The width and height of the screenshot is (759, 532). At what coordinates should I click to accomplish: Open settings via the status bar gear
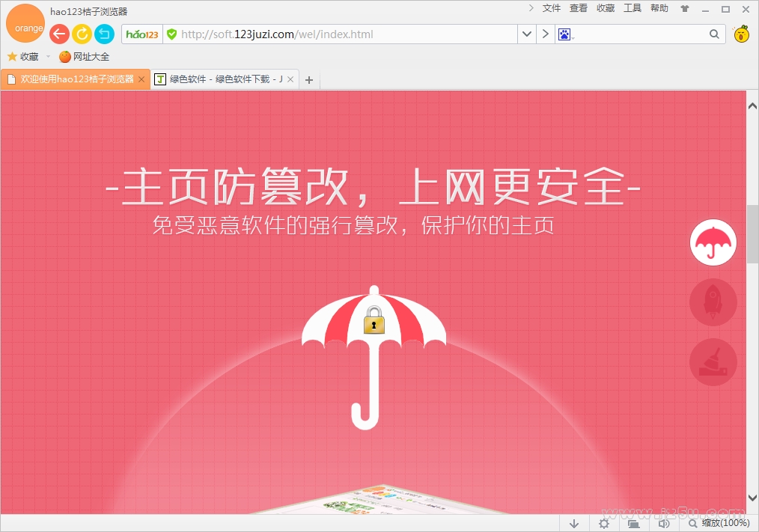tap(603, 523)
